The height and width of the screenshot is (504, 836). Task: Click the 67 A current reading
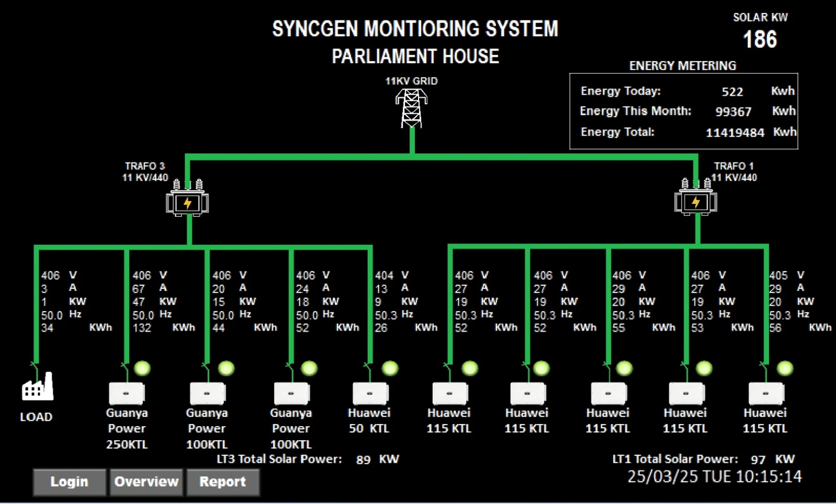click(x=138, y=289)
